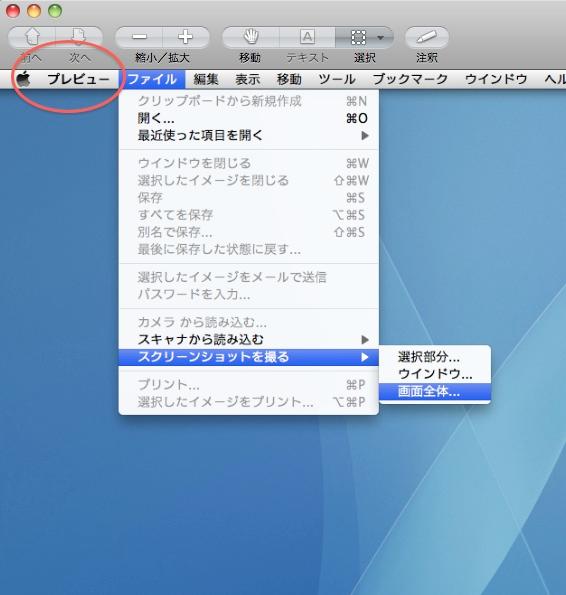
Task: Expand 最近使った項目を開く submenu
Action: pos(249,135)
